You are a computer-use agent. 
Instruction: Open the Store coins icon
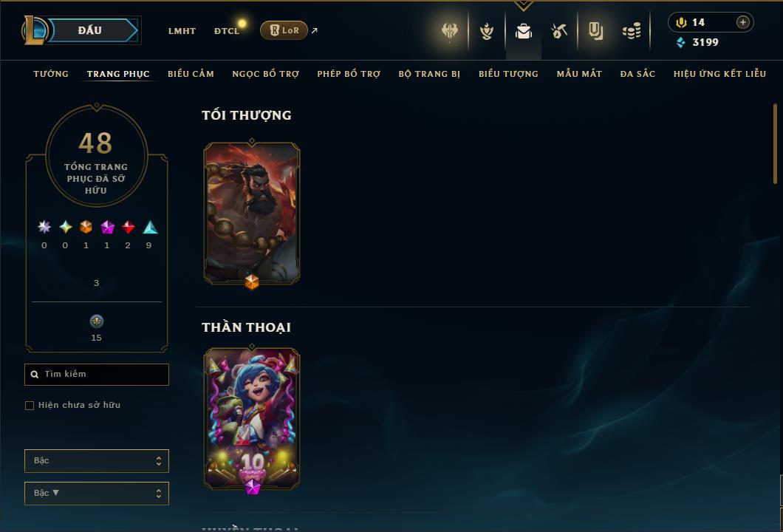coord(632,32)
